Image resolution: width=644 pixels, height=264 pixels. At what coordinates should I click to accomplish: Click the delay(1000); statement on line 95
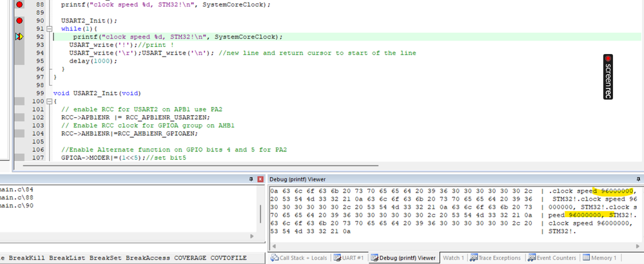tap(93, 61)
